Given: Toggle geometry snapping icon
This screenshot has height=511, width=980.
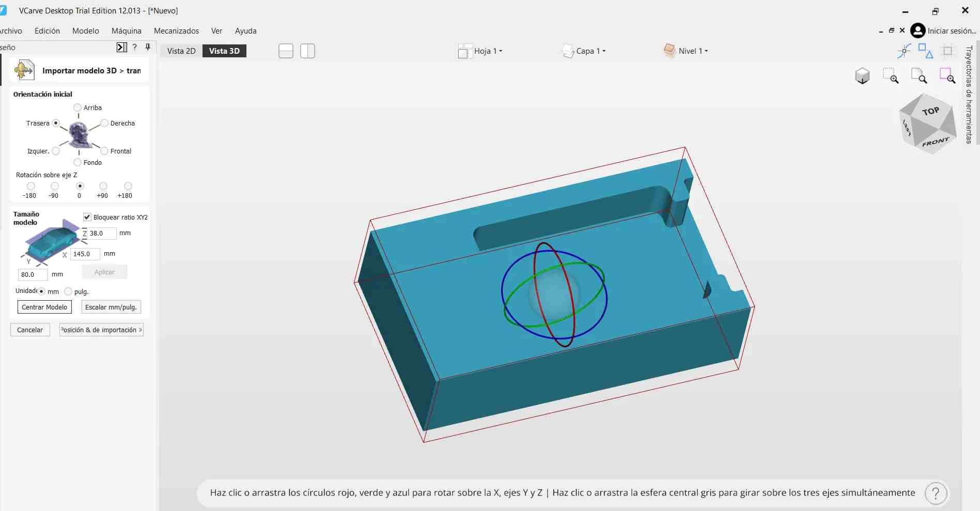Looking at the screenshot, I should [926, 51].
